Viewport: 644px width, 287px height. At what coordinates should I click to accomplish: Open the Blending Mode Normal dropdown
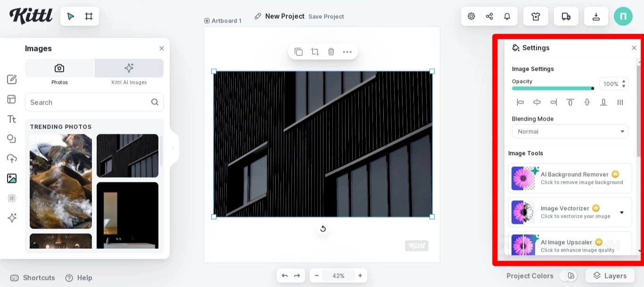point(570,131)
